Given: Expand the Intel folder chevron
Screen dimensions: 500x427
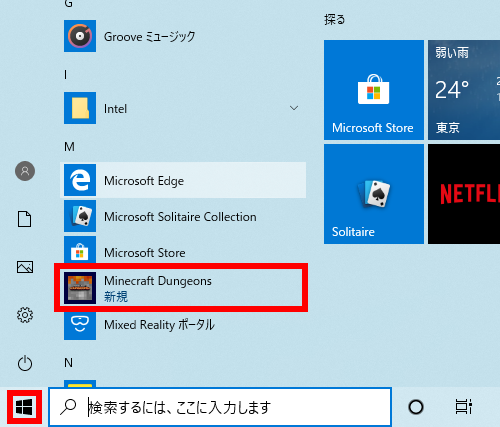Looking at the screenshot, I should click(x=294, y=108).
